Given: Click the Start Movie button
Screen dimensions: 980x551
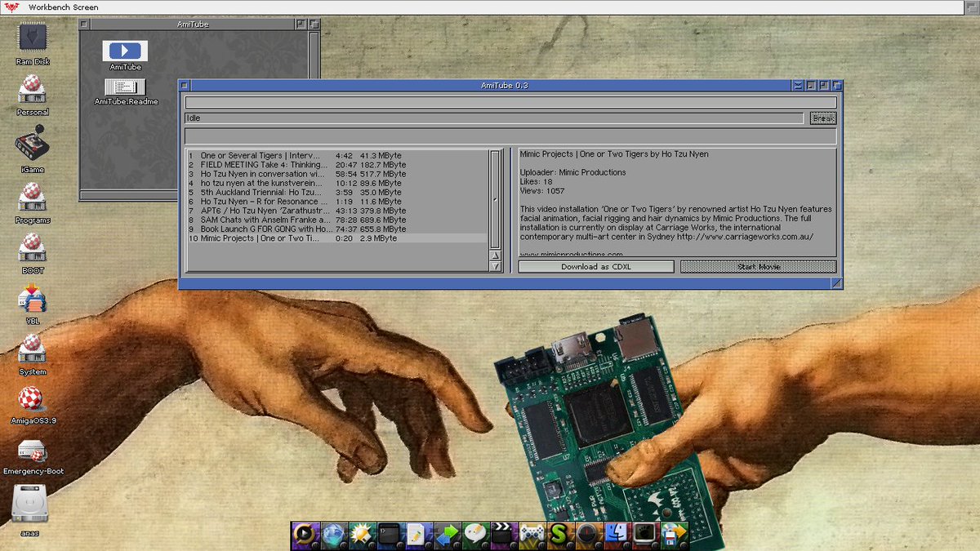Looking at the screenshot, I should click(759, 267).
